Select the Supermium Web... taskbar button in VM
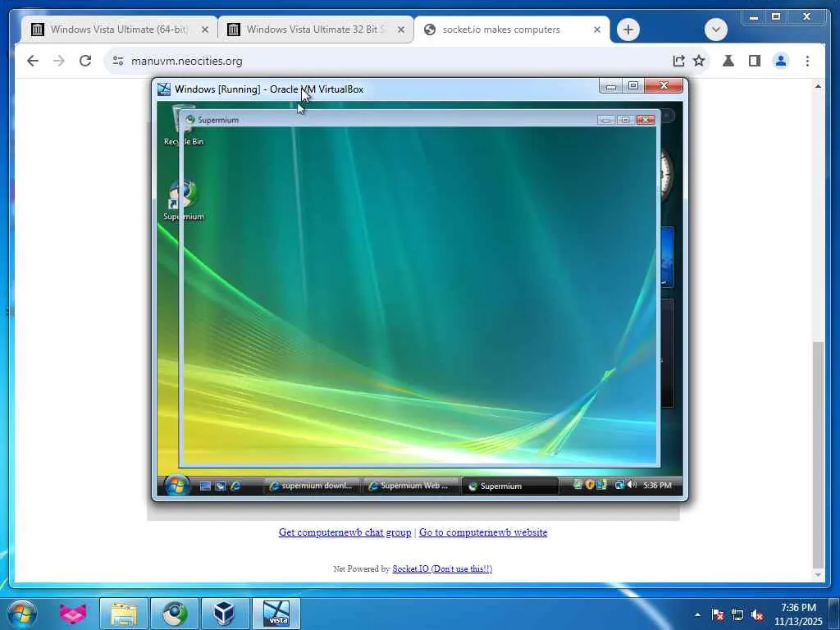The height and width of the screenshot is (630, 840). click(x=410, y=486)
